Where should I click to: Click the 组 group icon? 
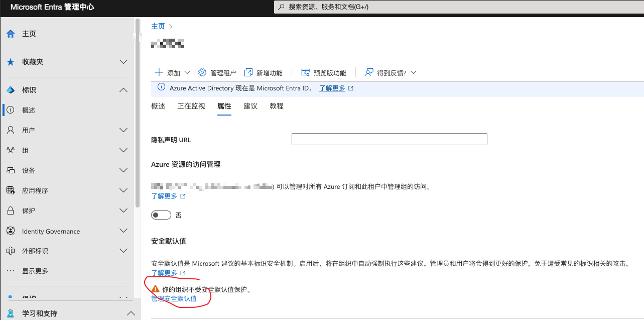(11, 150)
